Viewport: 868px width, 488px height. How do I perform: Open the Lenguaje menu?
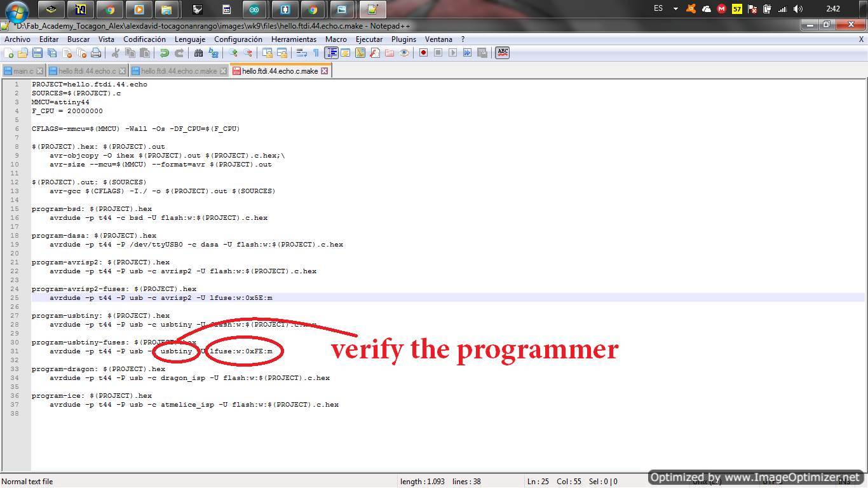(190, 39)
